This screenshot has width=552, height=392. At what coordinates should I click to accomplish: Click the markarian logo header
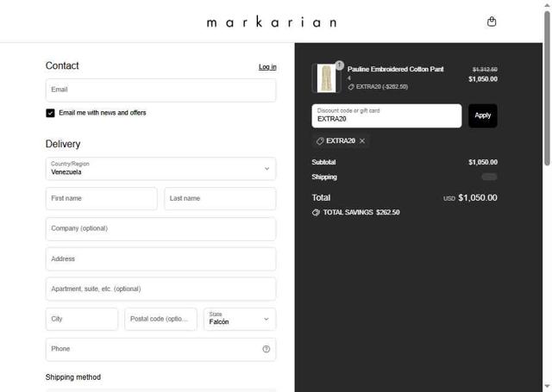[x=272, y=22]
